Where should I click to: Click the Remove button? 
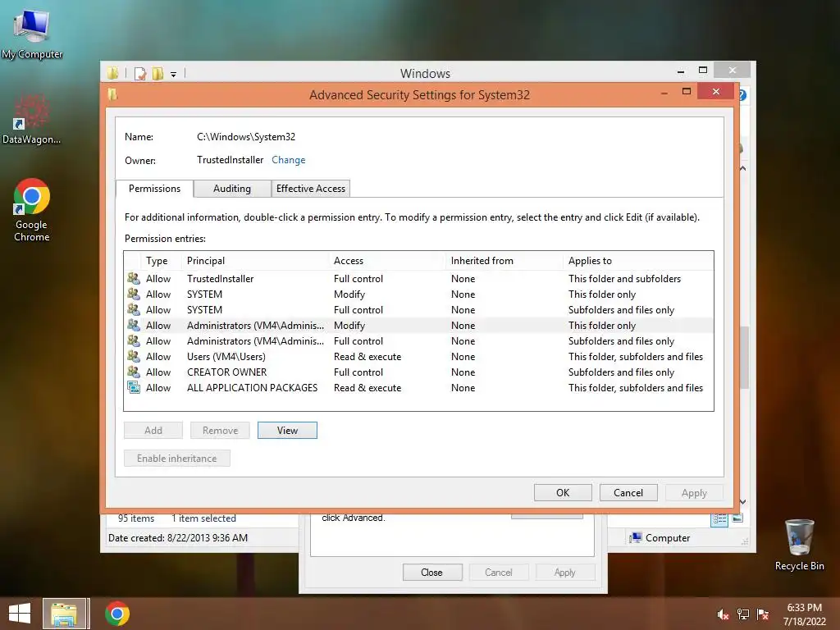[220, 430]
